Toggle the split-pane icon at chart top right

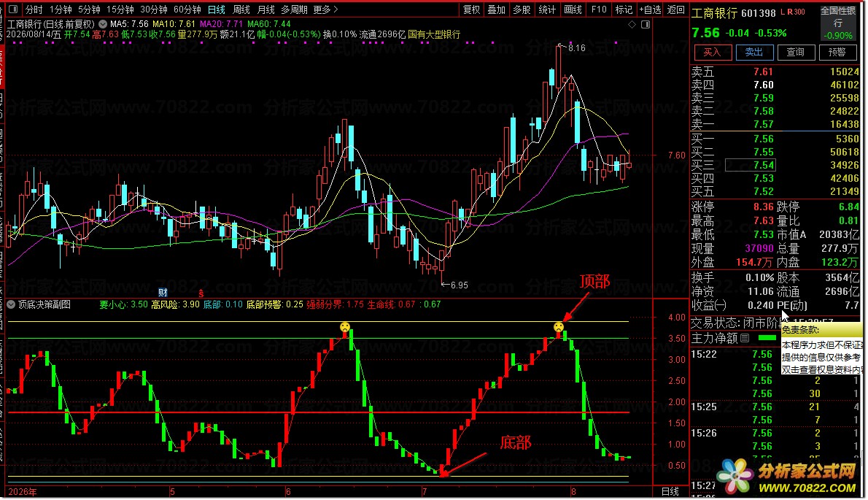[x=646, y=25]
